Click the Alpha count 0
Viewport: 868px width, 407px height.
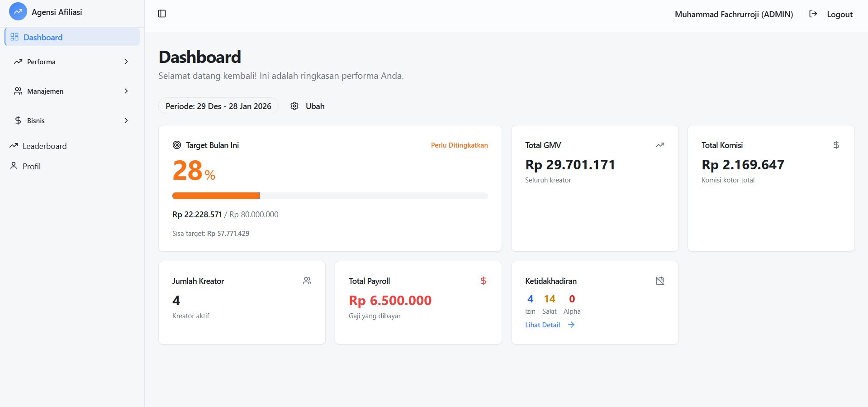572,299
